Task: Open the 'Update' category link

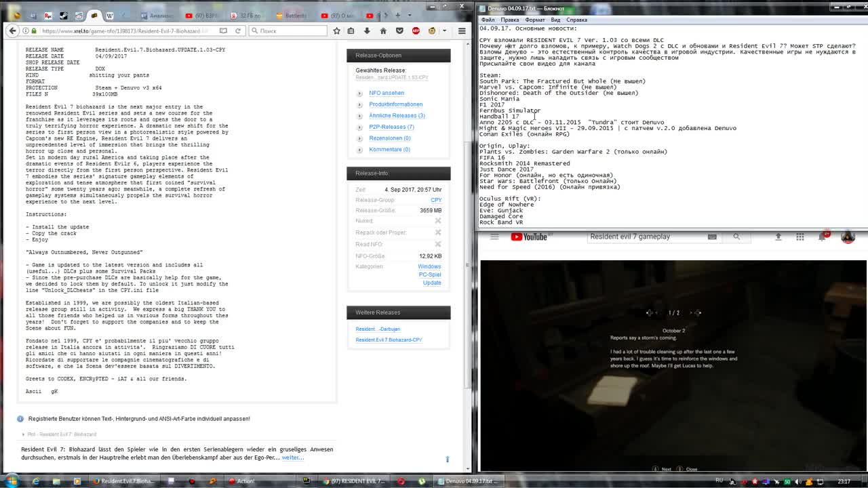Action: pyautogui.click(x=432, y=283)
